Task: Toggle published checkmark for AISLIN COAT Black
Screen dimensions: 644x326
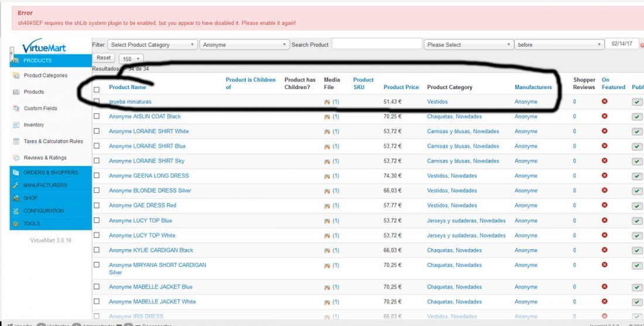Action: point(636,117)
